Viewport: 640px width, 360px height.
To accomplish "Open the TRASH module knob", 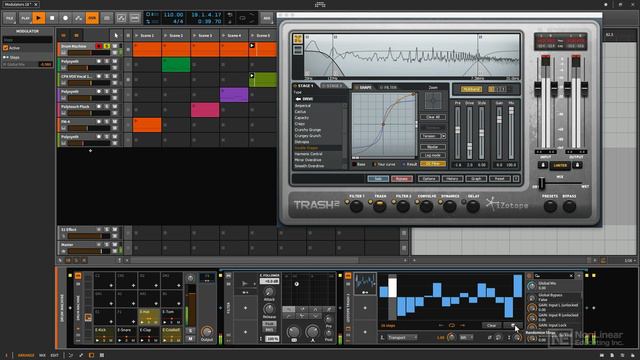I will (380, 207).
